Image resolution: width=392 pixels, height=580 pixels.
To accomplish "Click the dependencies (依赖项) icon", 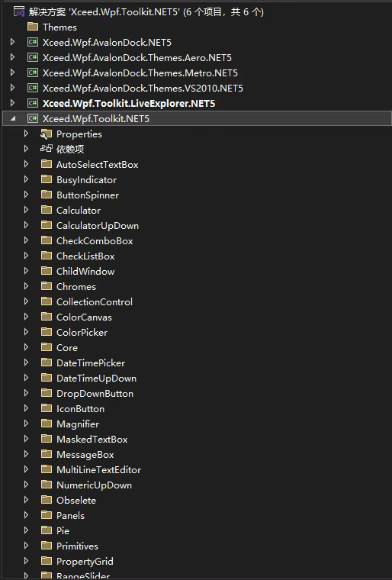I will point(47,149).
